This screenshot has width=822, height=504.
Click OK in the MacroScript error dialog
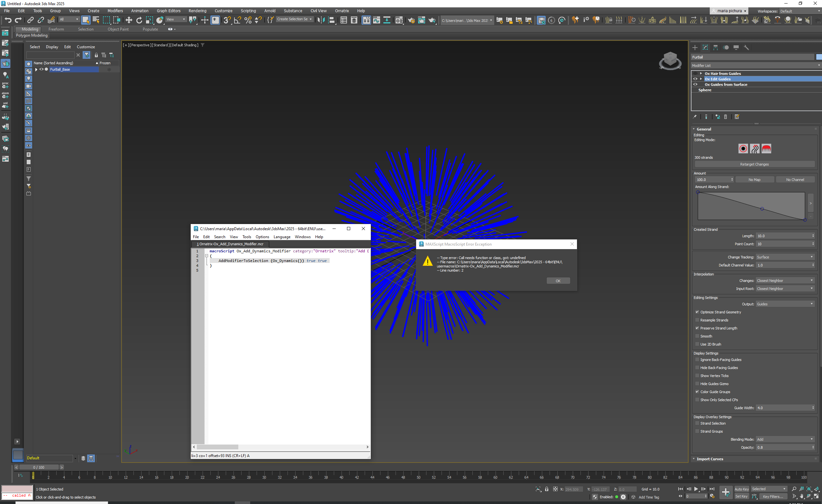click(558, 281)
